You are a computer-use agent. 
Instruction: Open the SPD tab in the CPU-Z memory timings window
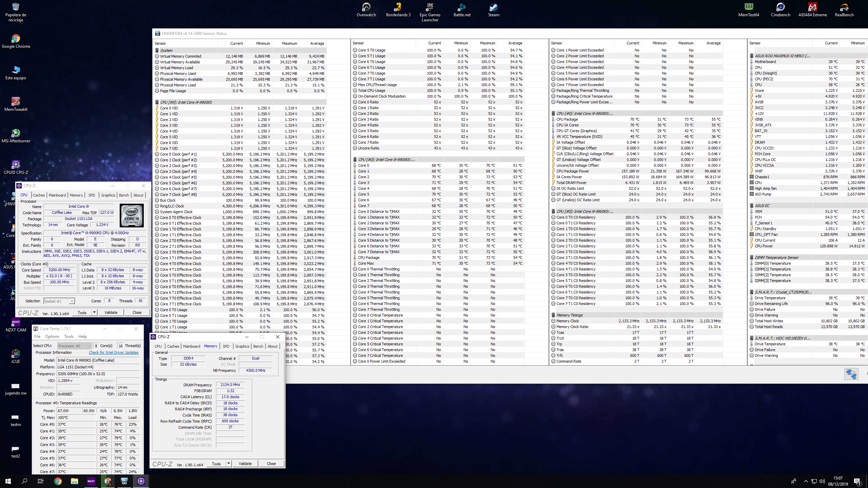(226, 346)
